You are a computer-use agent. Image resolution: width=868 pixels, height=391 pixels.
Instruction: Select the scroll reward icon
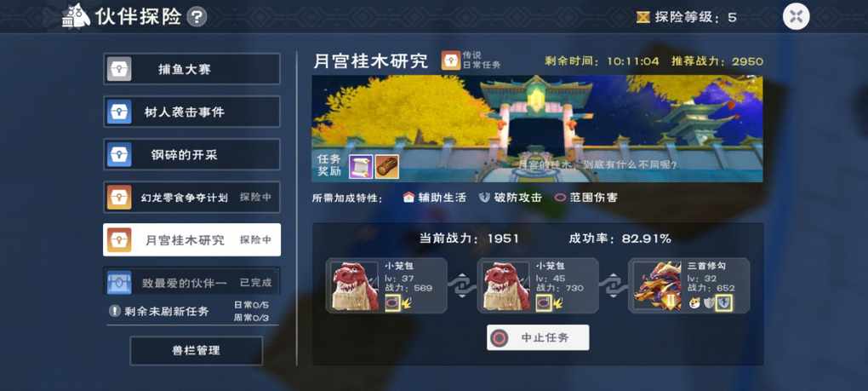click(x=361, y=166)
